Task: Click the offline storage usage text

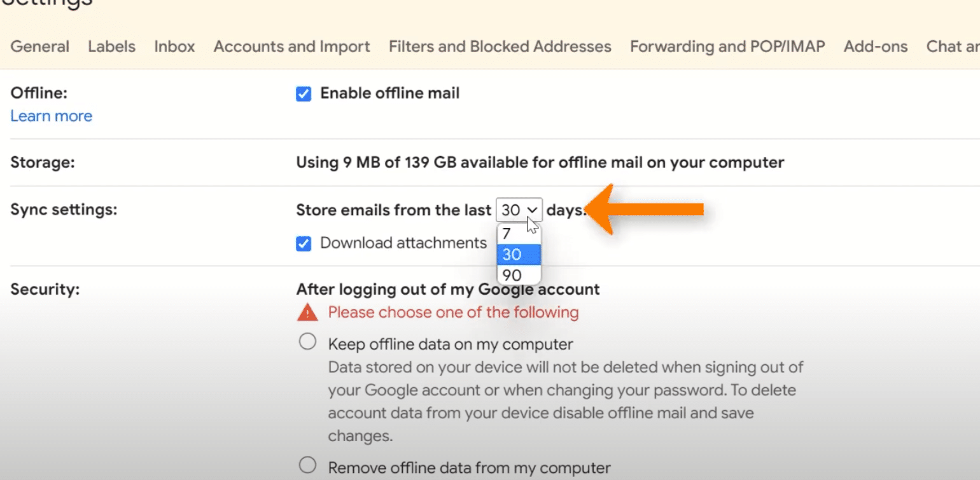Action: [540, 162]
